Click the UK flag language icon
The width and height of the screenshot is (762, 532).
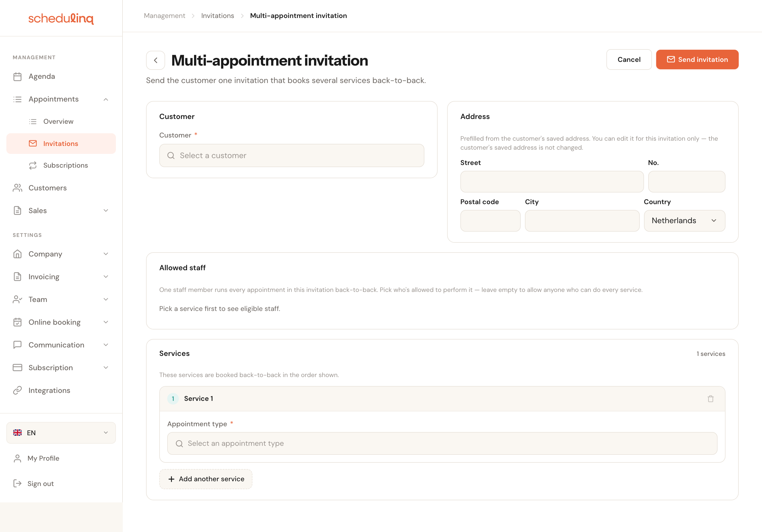coord(17,433)
